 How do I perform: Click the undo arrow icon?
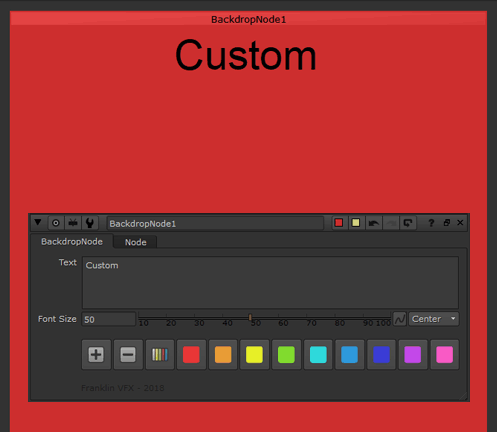pos(374,223)
